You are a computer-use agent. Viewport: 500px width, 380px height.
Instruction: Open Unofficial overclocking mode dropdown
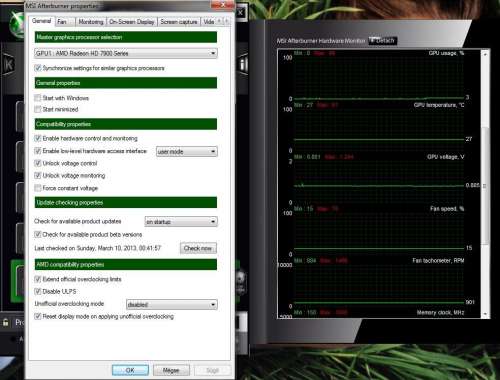click(172, 304)
